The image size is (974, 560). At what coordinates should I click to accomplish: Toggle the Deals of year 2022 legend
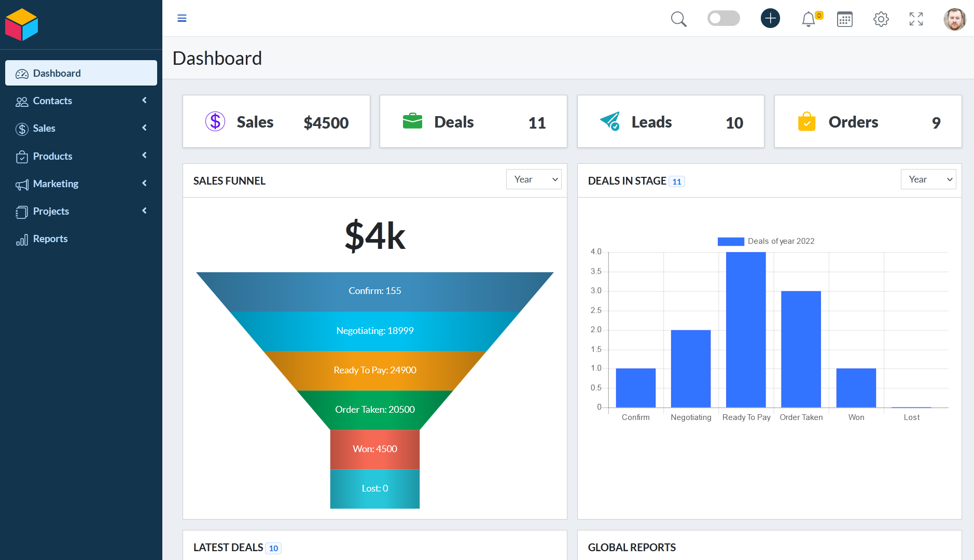tap(766, 241)
